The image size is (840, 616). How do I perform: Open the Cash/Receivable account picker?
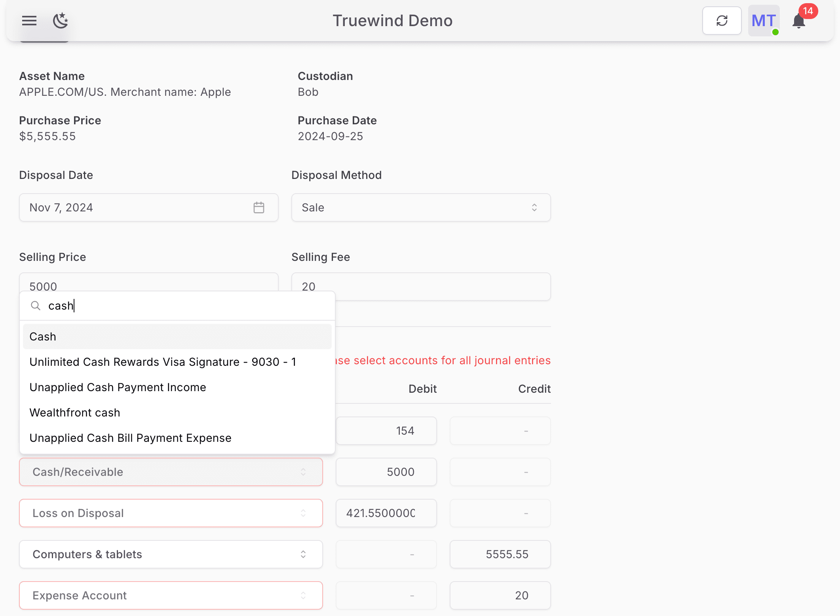point(171,472)
